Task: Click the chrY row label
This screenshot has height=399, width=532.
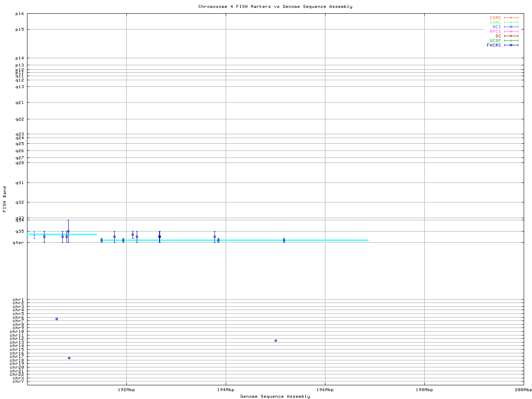Action: [x=19, y=382]
